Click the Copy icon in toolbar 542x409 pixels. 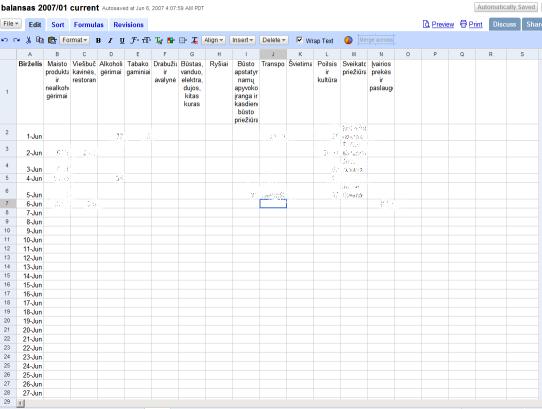tap(40, 40)
